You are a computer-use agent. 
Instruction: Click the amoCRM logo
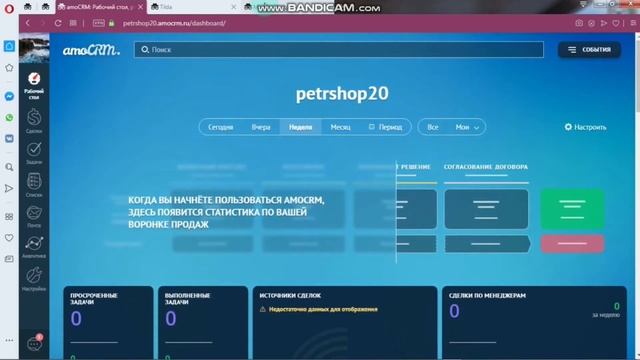point(91,50)
